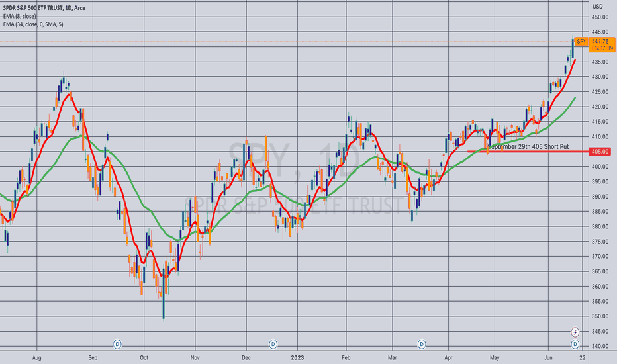Click the 410.00 price axis label

(x=600, y=136)
